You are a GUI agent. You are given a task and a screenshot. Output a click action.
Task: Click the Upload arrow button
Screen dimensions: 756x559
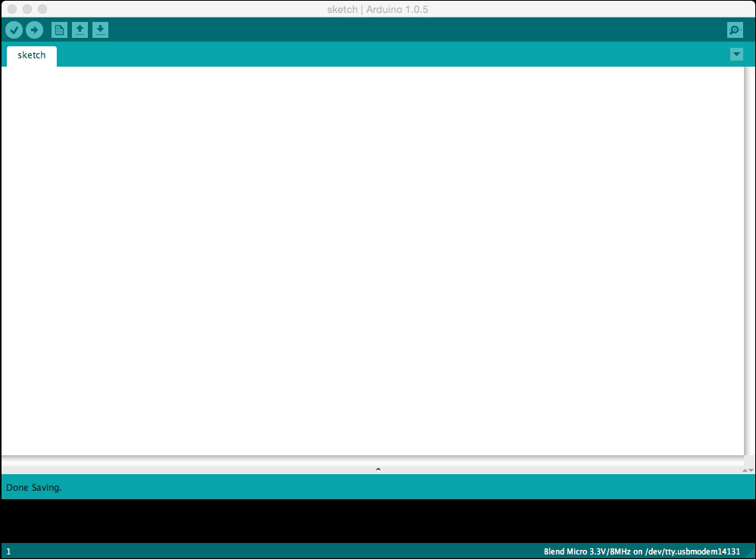(x=34, y=30)
